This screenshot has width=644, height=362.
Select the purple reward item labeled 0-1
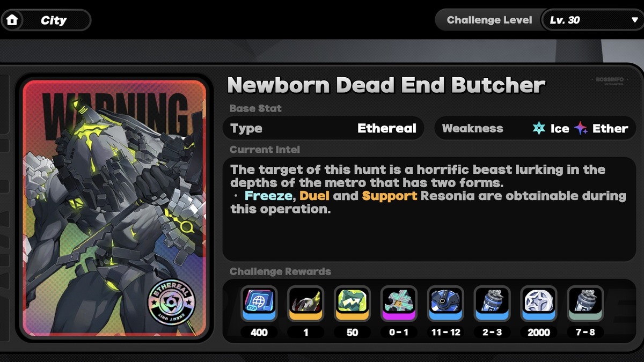pos(399,303)
